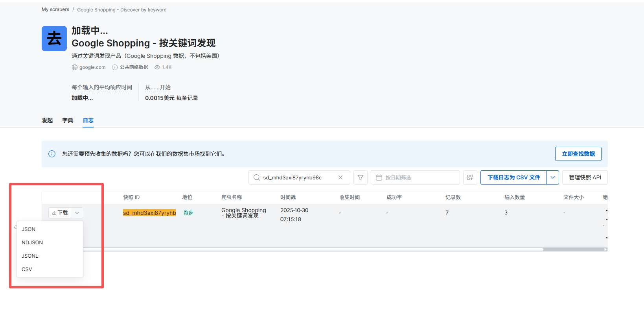Select CSV download format
Image resolution: width=644 pixels, height=336 pixels.
point(50,269)
